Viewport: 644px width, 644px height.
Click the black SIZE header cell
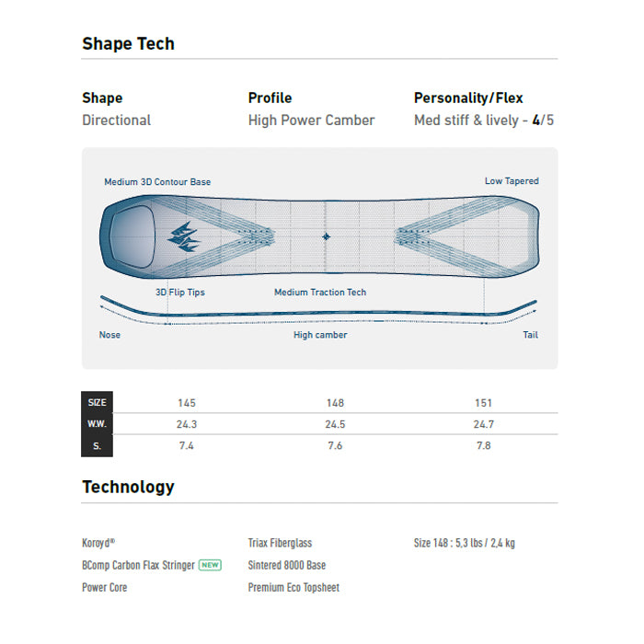[97, 403]
